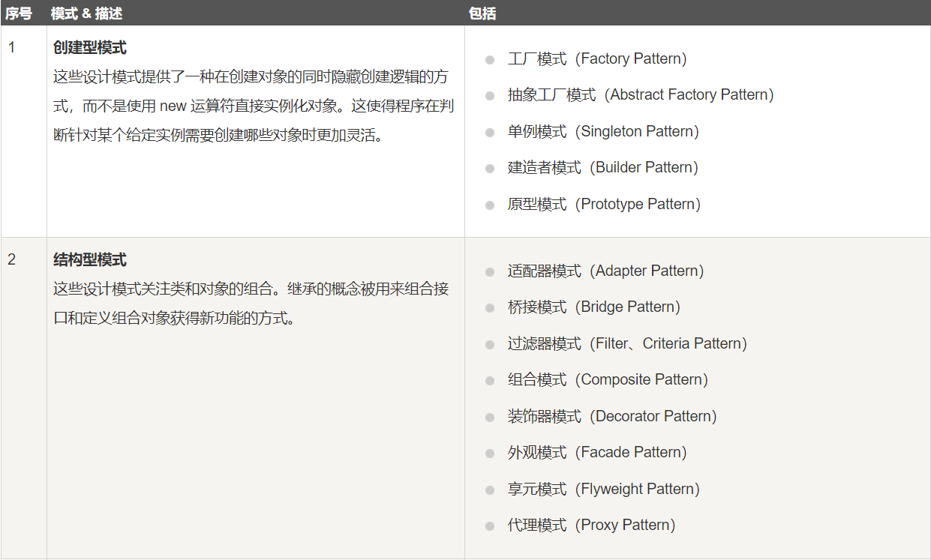Open 代理模式 (Proxy Pattern) entry
Screen dimensions: 931x560
(x=591, y=525)
